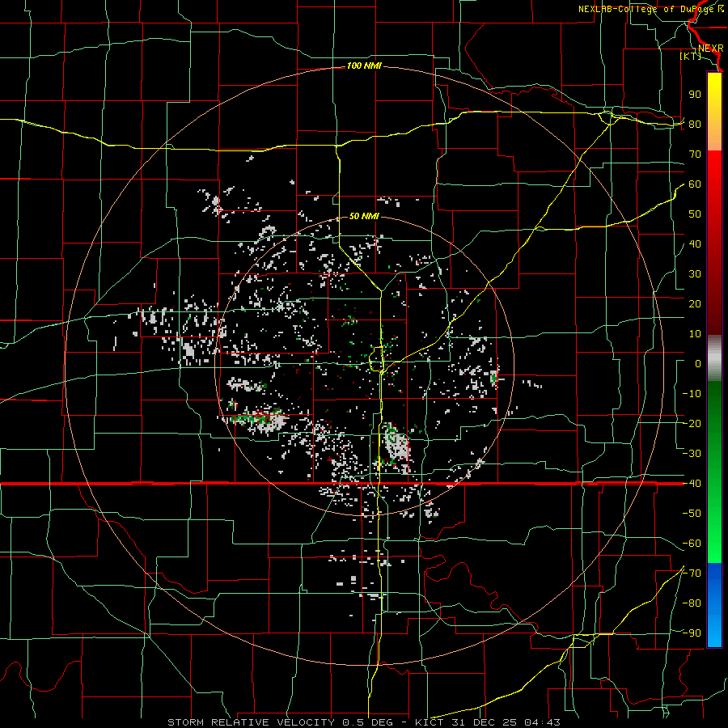Select the 20 value on velocity scale
The image size is (728, 728).
(695, 303)
